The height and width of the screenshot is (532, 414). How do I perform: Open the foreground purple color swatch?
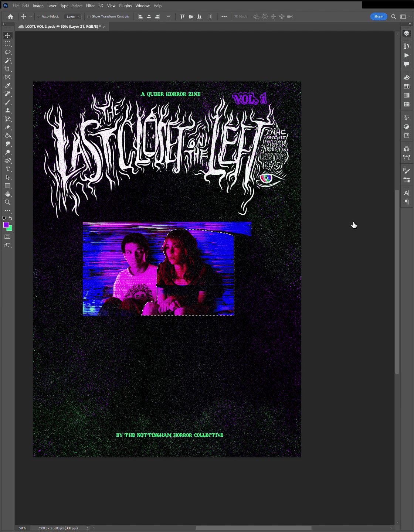tap(6, 225)
